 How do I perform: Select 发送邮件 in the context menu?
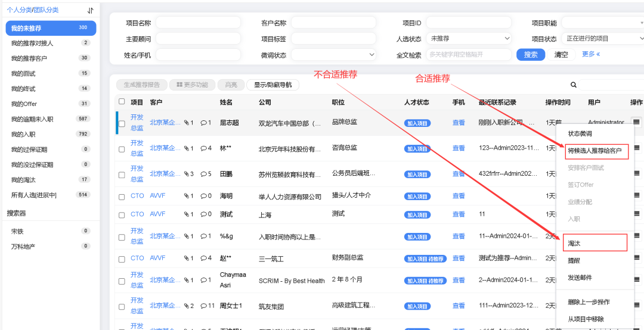[x=580, y=278]
